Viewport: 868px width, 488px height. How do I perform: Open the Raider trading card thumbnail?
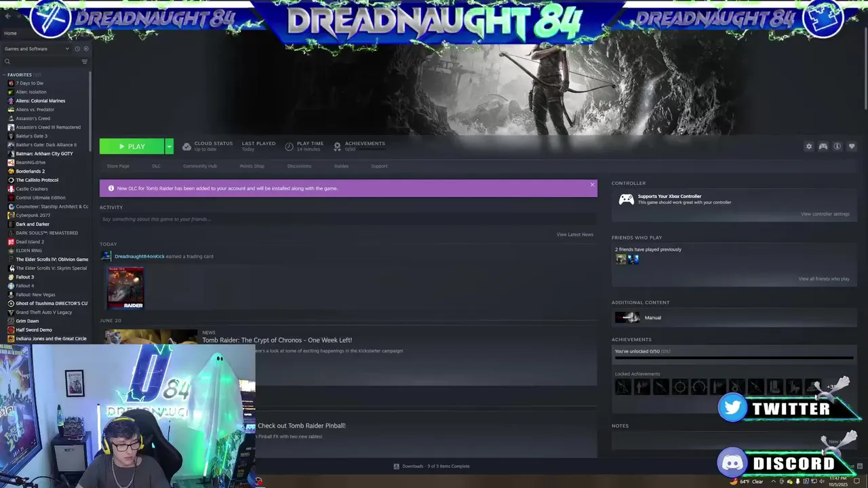[125, 288]
